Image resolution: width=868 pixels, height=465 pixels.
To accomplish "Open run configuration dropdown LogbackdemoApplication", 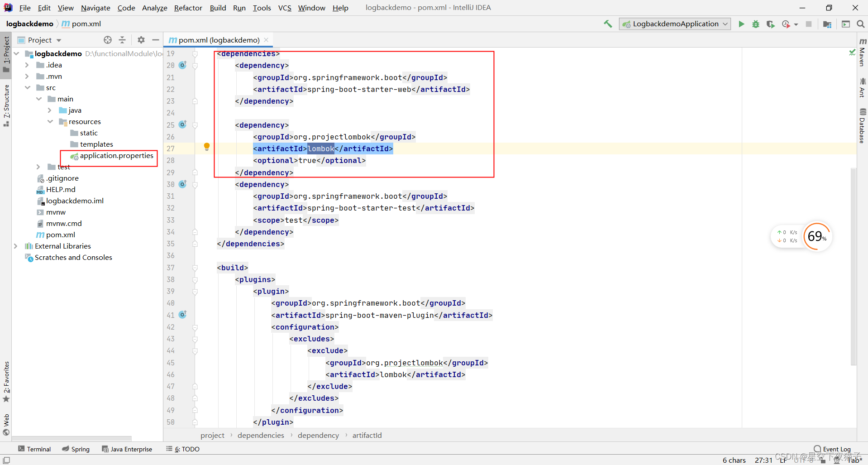I will 675,24.
